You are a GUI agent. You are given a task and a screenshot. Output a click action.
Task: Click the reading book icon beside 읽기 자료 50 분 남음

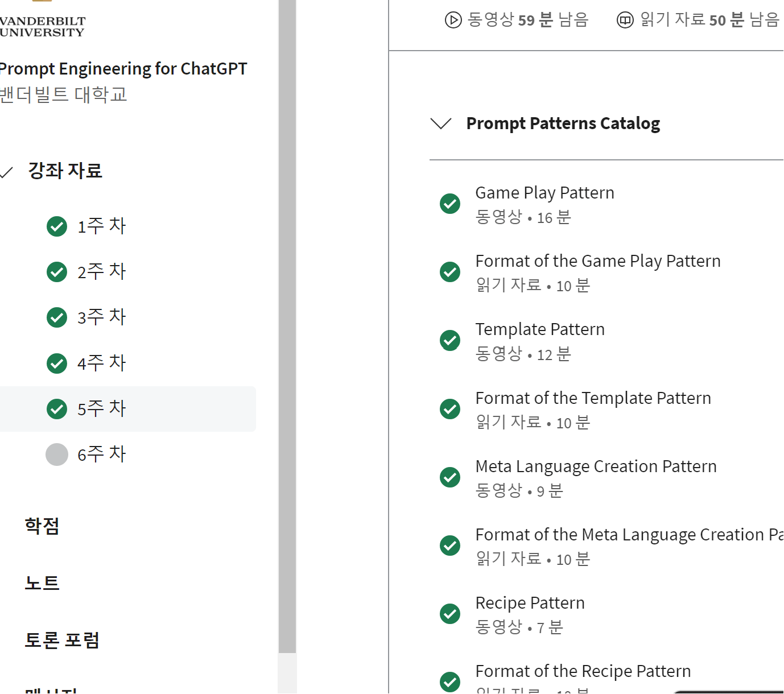click(x=625, y=20)
